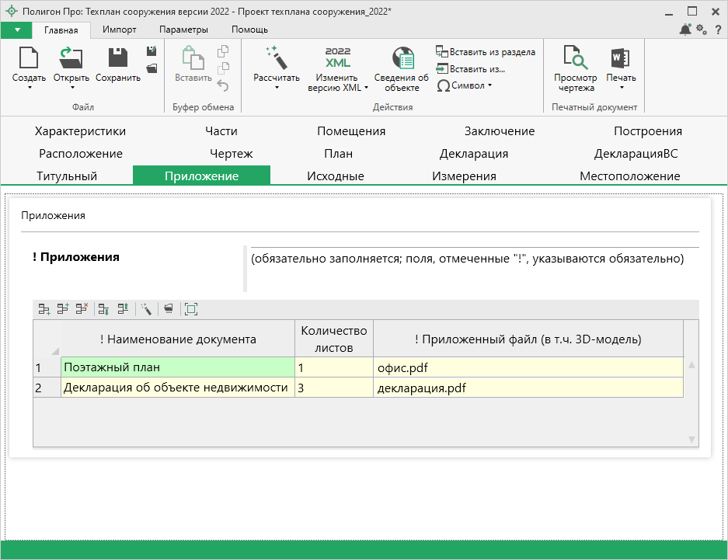Viewport: 728px width, 560px height.
Task: Select the офис.pdf attached file cell
Action: click(x=528, y=367)
